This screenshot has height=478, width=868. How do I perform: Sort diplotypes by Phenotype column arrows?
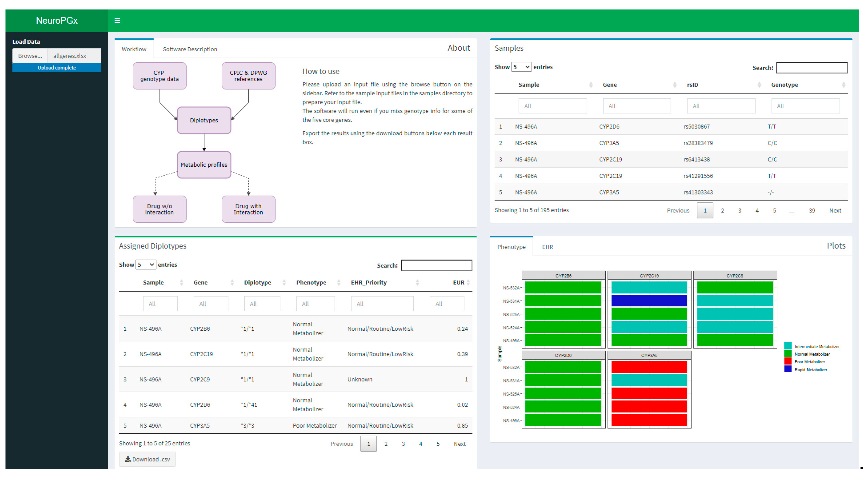click(339, 283)
